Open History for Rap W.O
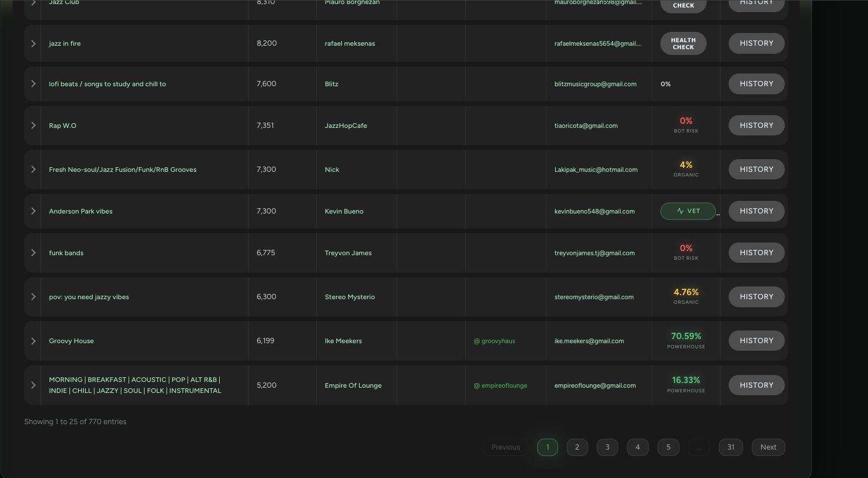Viewport: 868px width, 478px height. pyautogui.click(x=756, y=126)
